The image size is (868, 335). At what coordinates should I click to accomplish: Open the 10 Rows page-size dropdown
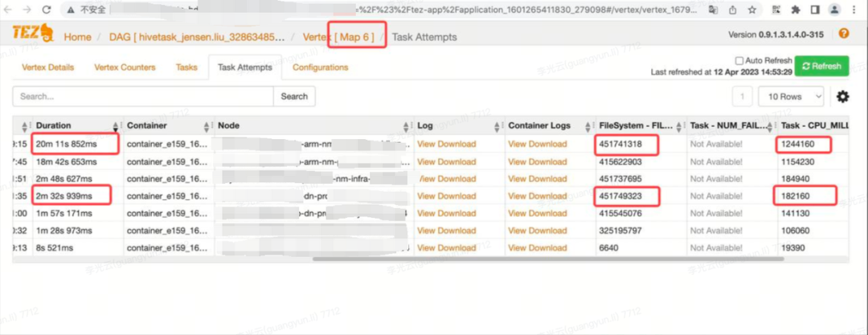(x=791, y=97)
